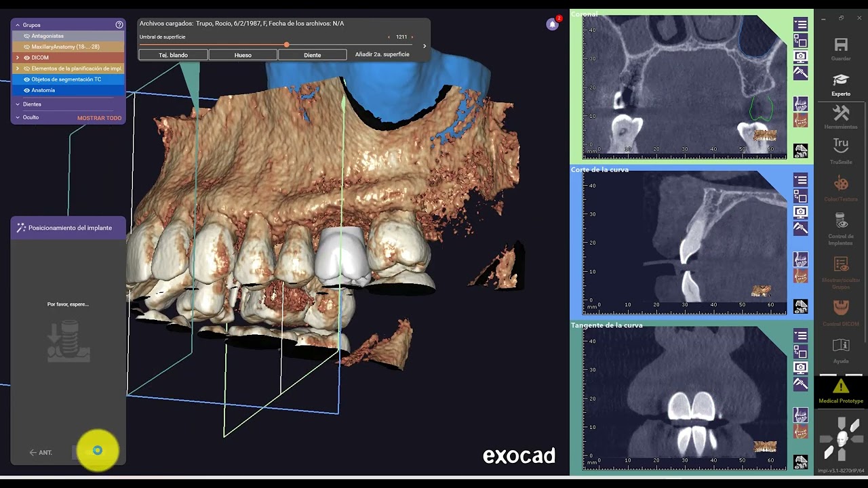
Task: Hide the Anatomía group
Action: (26, 90)
